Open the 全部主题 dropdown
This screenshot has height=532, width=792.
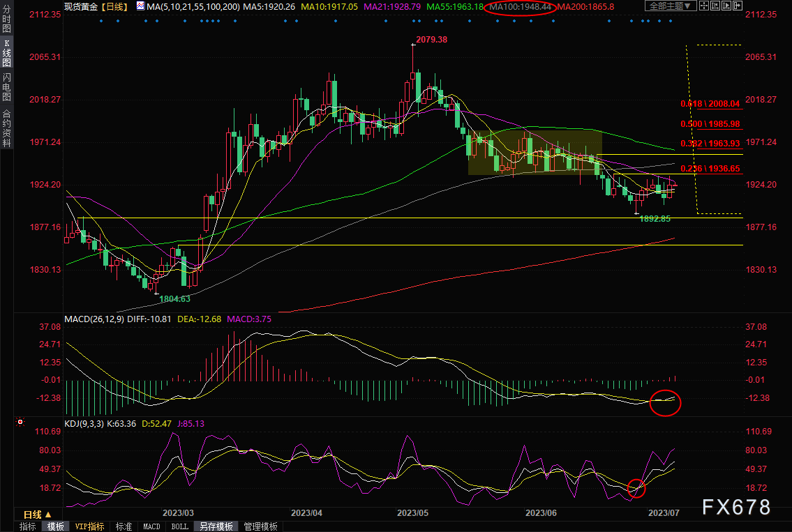(671, 6)
